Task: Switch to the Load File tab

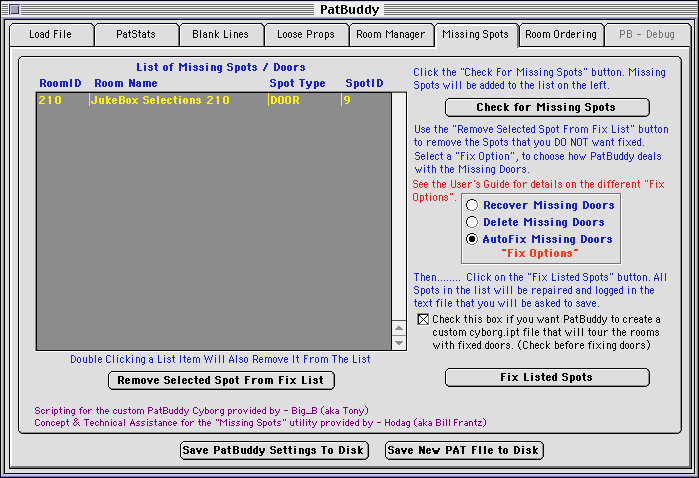Action: click(x=50, y=35)
